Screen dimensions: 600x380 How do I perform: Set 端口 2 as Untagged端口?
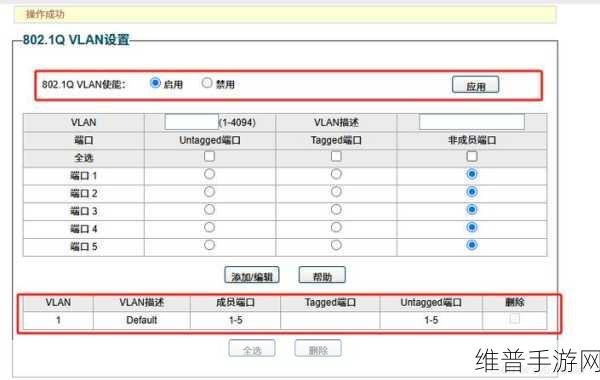point(209,192)
